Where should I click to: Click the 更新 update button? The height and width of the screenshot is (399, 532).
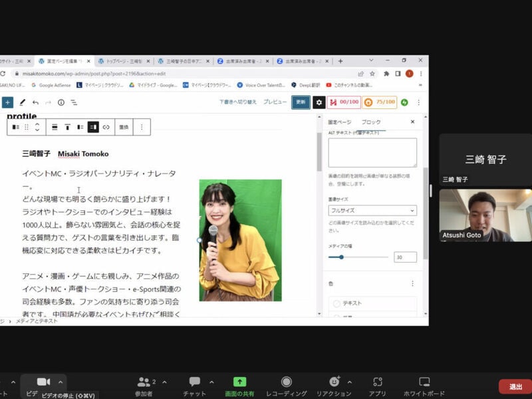click(x=301, y=102)
